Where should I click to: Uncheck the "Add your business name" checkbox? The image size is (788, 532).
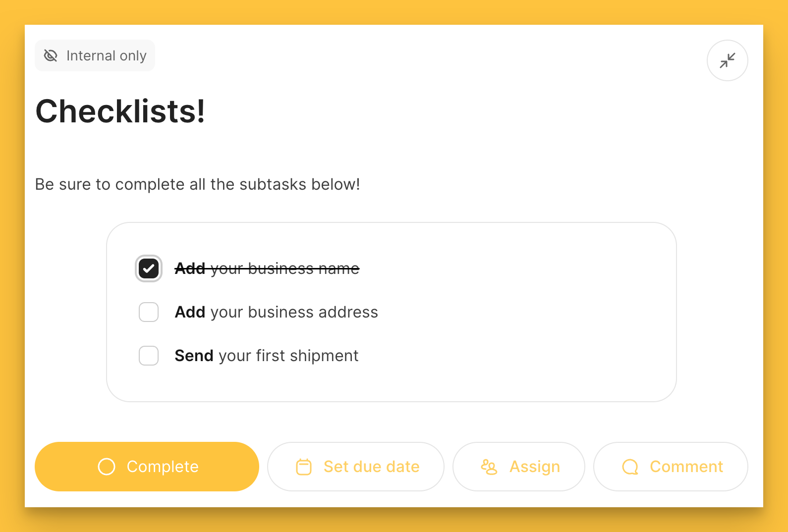click(149, 268)
